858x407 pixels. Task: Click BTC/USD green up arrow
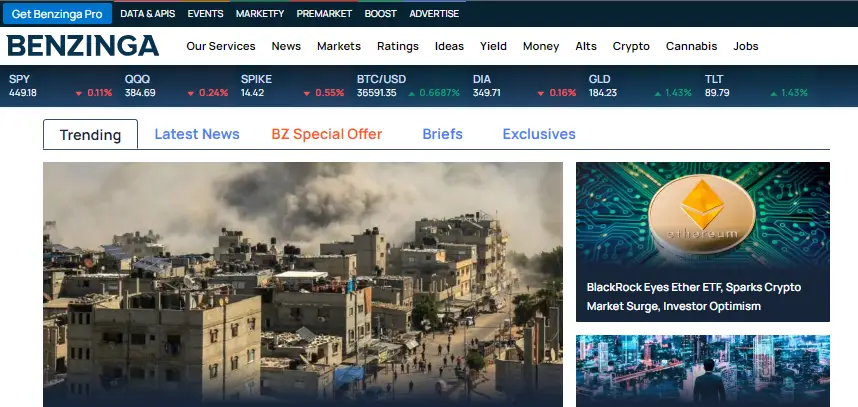(411, 94)
